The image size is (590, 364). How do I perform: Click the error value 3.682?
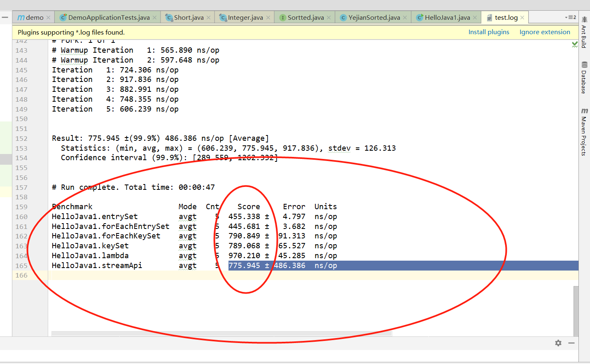(294, 226)
